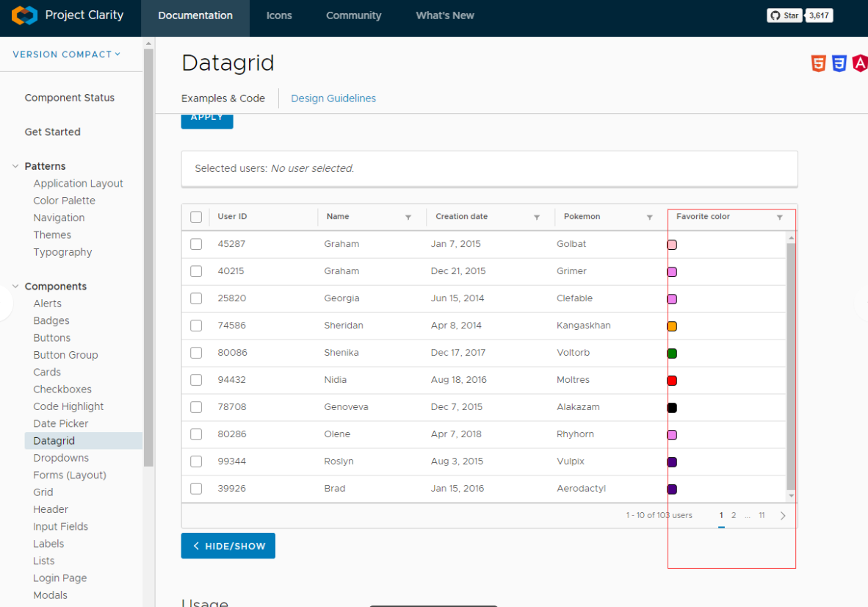Screen dimensions: 868x607
Task: Open the filter for the Name column
Action: point(409,217)
